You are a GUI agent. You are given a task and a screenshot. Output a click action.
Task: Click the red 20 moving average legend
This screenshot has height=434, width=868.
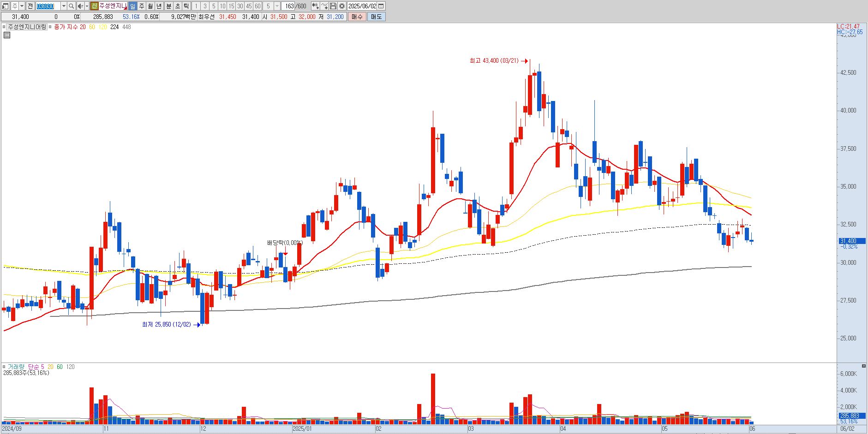coord(83,27)
